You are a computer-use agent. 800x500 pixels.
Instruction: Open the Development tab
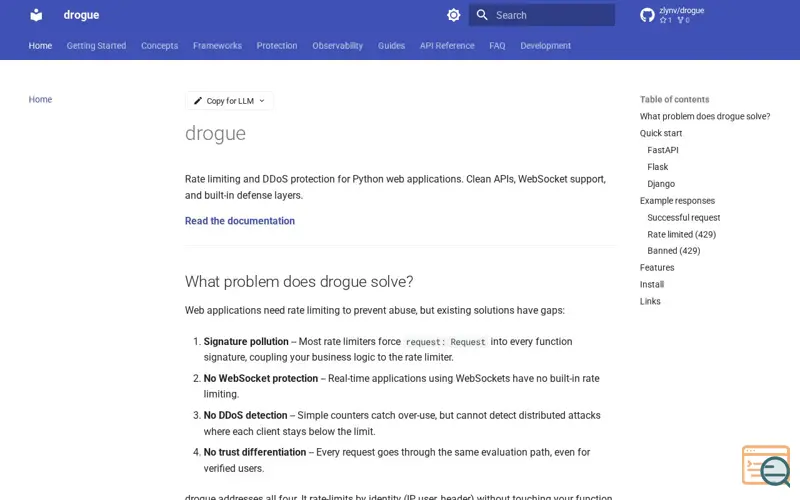(x=545, y=46)
